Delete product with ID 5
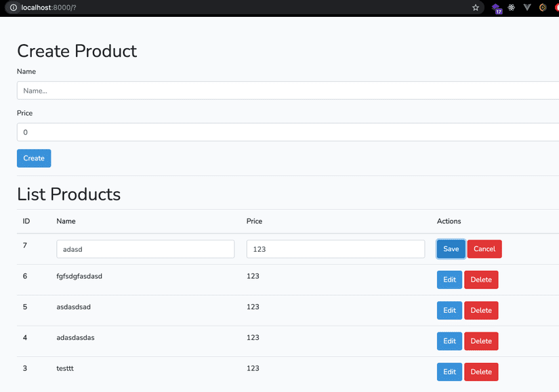Screen dimensions: 559x392 point(481,310)
